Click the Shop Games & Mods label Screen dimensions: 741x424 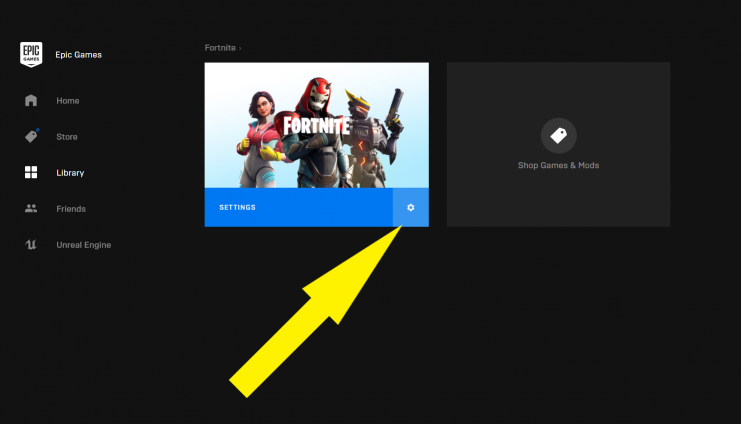pyautogui.click(x=559, y=165)
